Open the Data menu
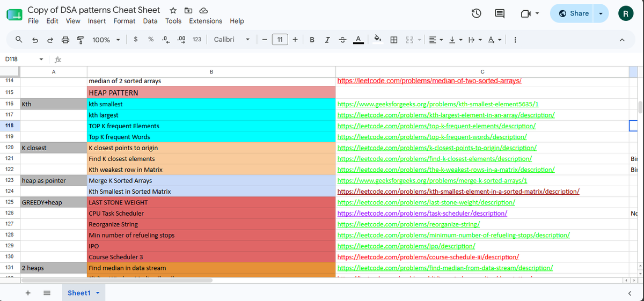 (150, 21)
